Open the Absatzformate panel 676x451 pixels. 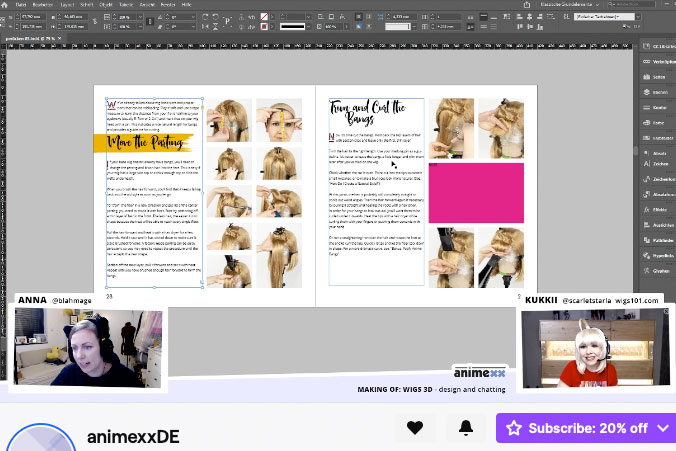(x=658, y=194)
